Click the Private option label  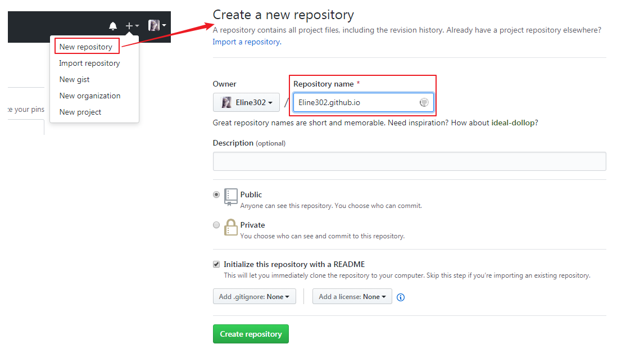coord(252,225)
